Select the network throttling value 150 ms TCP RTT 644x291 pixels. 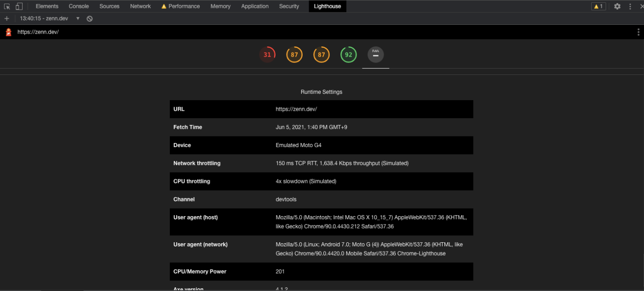[342, 163]
